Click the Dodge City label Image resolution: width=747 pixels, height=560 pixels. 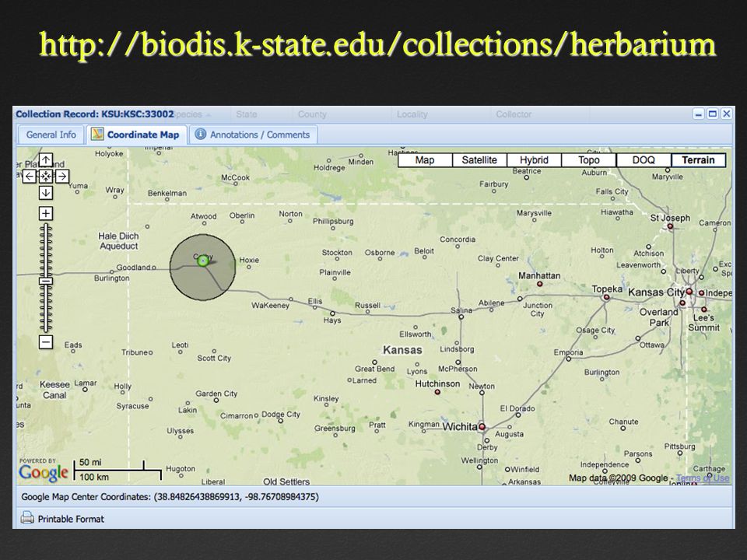pos(281,415)
